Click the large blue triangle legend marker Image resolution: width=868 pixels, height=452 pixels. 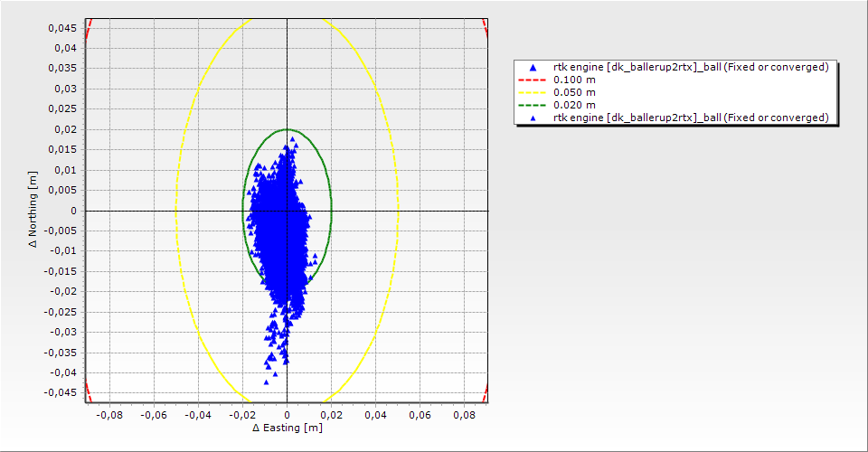533,68
